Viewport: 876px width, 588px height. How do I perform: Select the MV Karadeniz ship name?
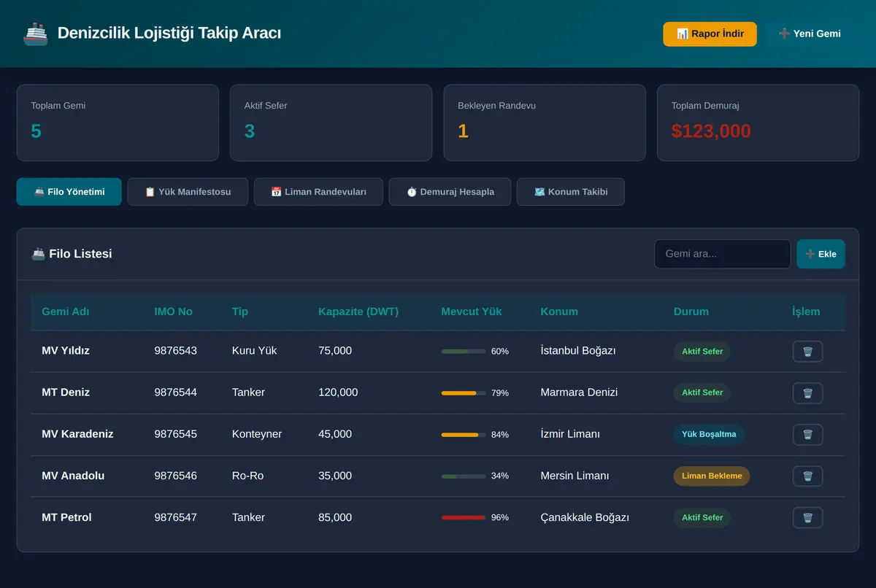pyautogui.click(x=77, y=434)
